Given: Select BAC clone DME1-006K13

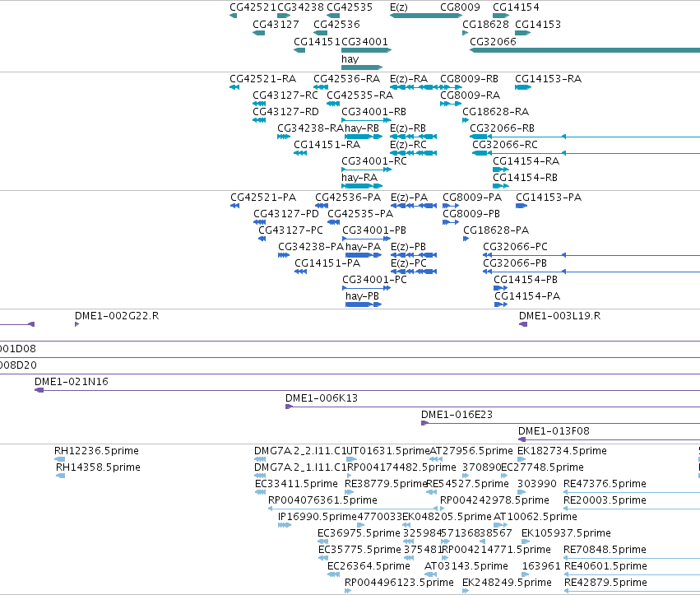Looking at the screenshot, I should coord(322,398).
